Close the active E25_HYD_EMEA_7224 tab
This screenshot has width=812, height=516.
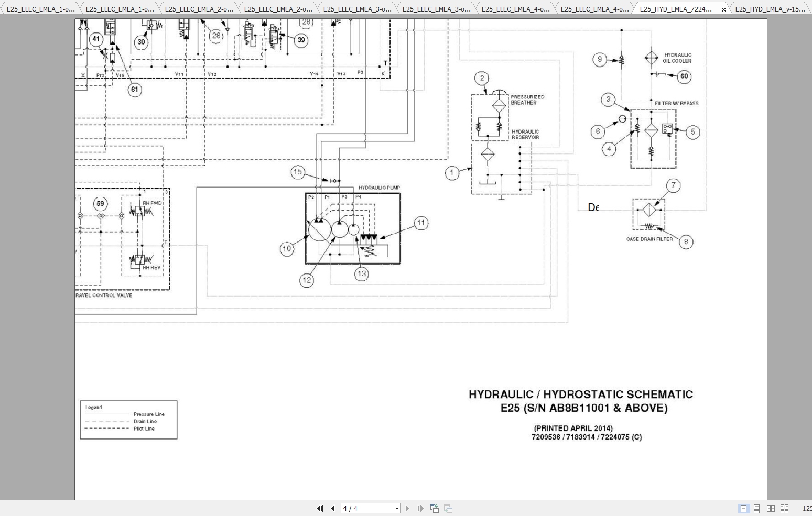point(724,9)
